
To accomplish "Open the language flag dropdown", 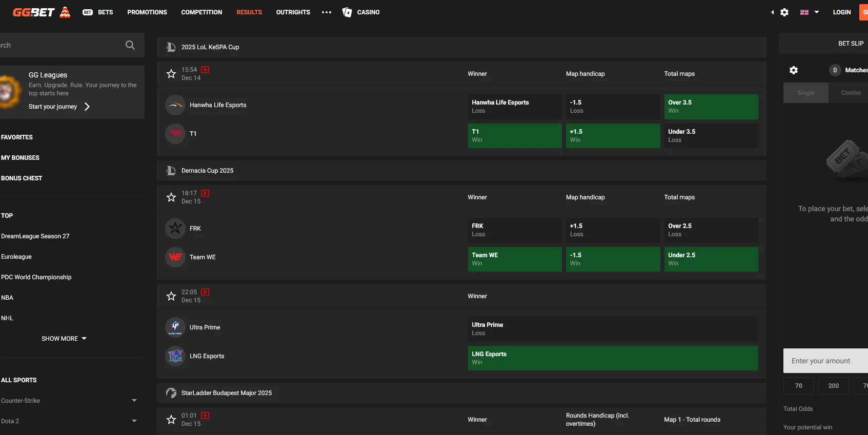I will click(809, 12).
